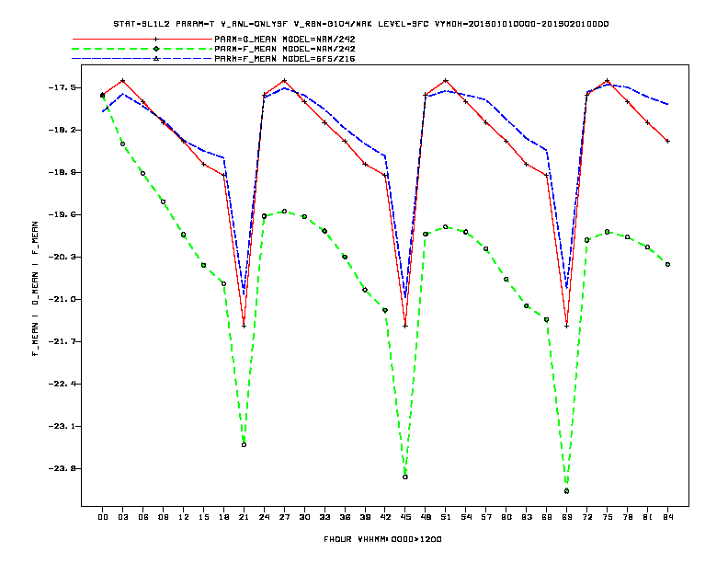Click the chart title beginning "STAT-SL1L2 PARAM-T"

click(361, 24)
